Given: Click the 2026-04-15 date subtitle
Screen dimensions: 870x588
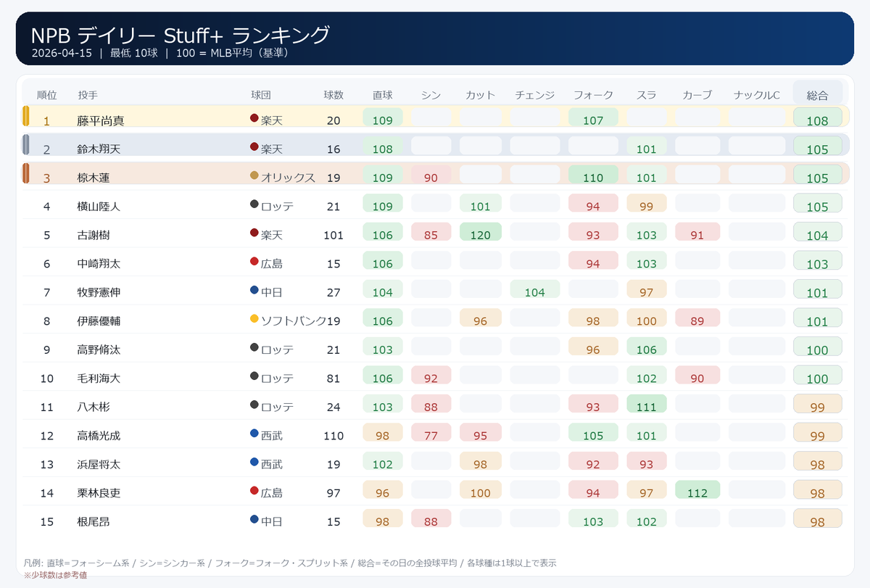Looking at the screenshot, I should 63,53.
